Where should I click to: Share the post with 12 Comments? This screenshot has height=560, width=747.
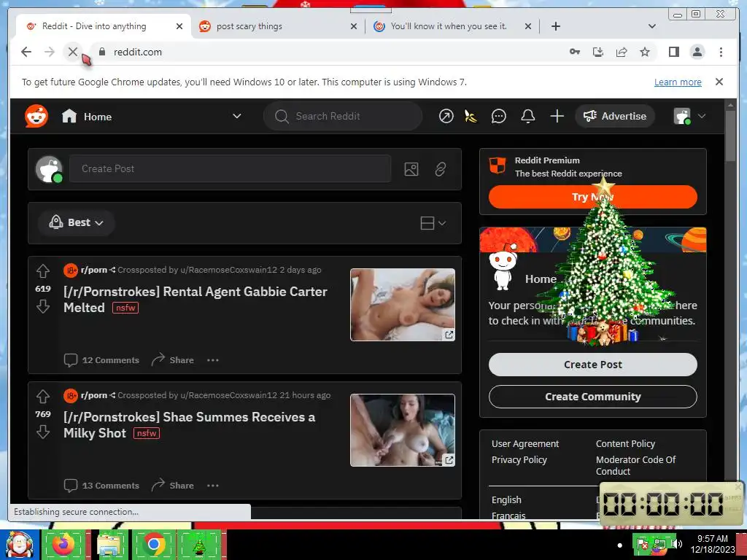(172, 360)
